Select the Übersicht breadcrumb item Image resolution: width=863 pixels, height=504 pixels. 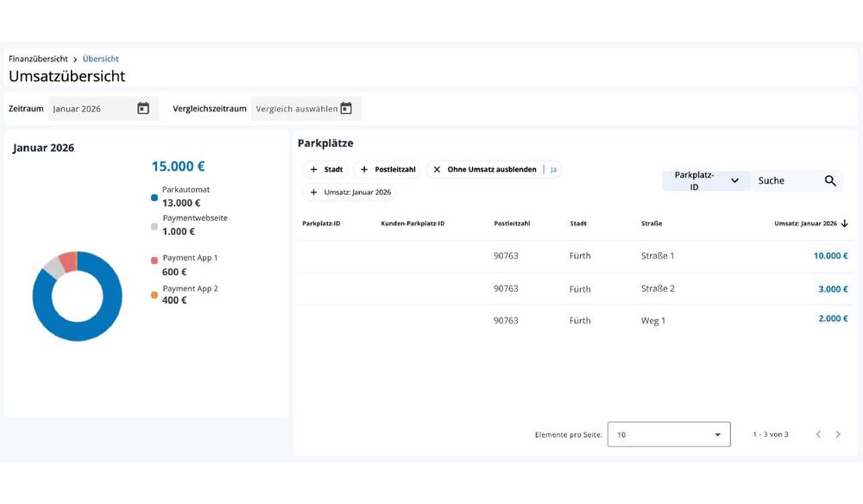click(100, 59)
